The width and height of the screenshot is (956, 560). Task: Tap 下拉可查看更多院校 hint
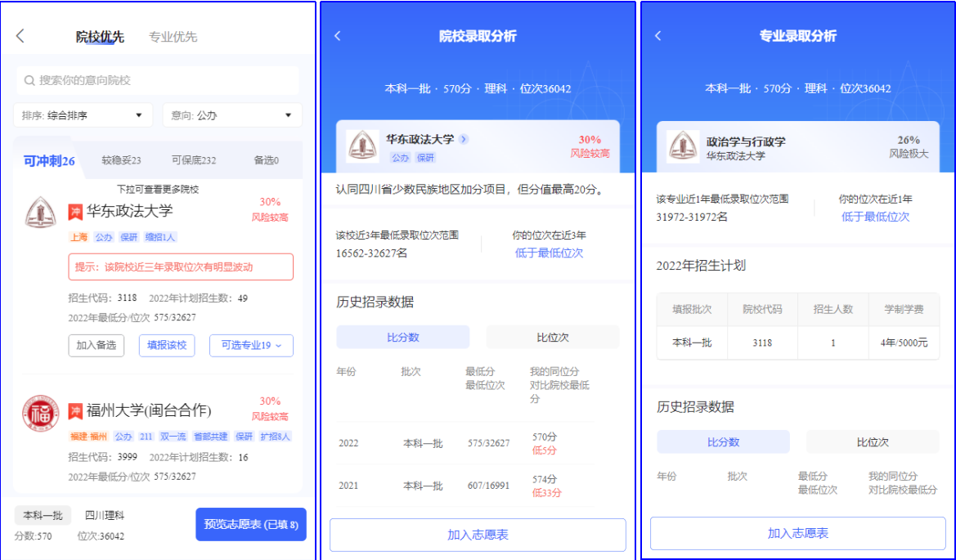tap(158, 190)
